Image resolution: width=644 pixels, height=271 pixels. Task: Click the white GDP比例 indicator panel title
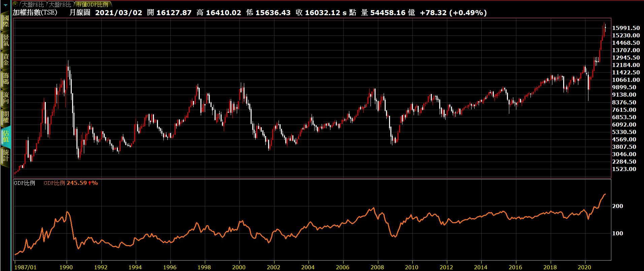(x=24, y=183)
